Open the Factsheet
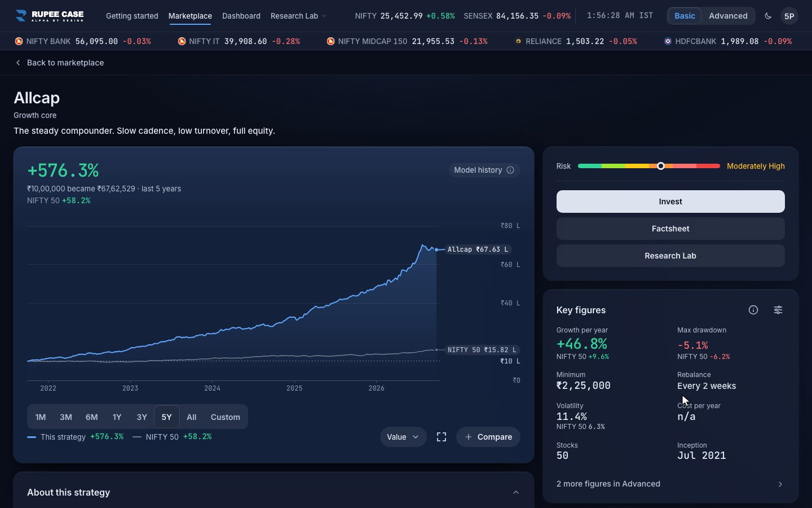Image resolution: width=812 pixels, height=508 pixels. [x=670, y=229]
